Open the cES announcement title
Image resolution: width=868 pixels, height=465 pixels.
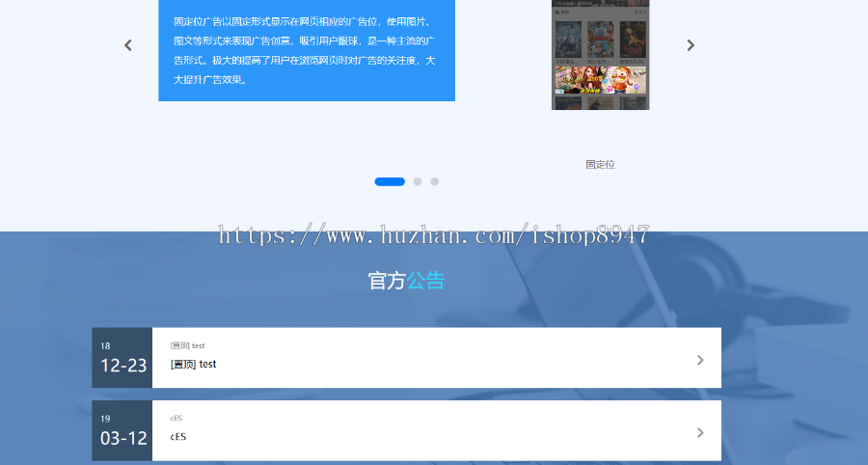pyautogui.click(x=178, y=437)
